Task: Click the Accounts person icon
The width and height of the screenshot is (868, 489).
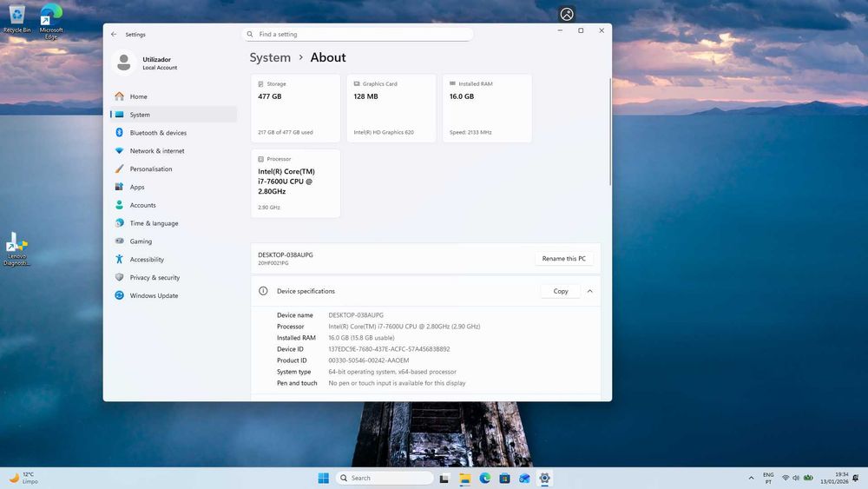Action: coord(119,205)
